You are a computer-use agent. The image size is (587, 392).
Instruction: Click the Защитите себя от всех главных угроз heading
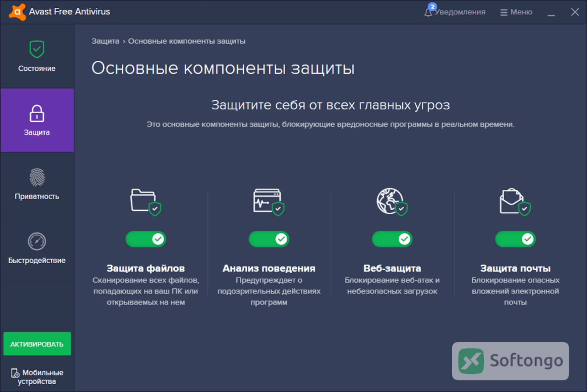click(x=330, y=105)
